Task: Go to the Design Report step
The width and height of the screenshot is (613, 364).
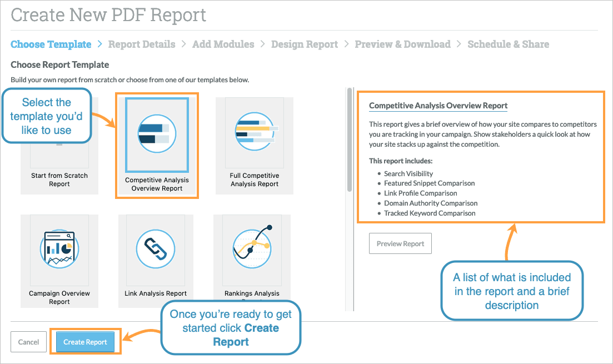Action: (305, 44)
